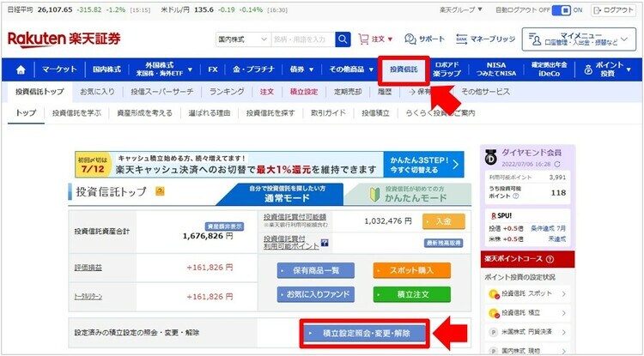Open the 履歴 sub-tab
The width and height of the screenshot is (644, 356).
[385, 92]
